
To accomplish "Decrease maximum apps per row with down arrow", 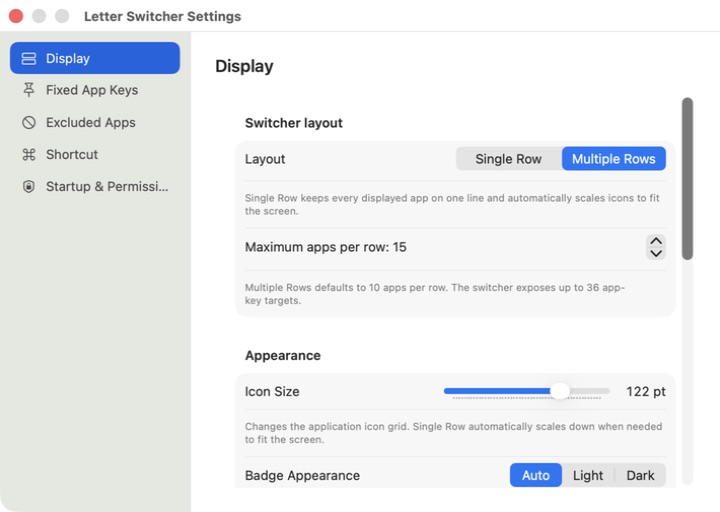I will 656,253.
